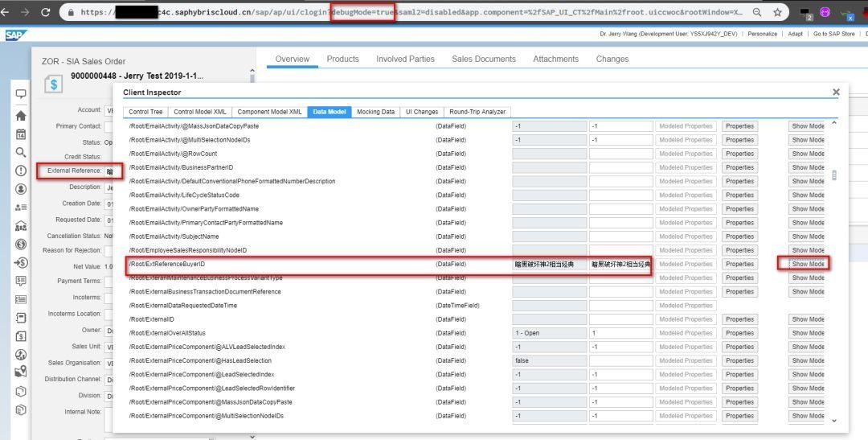Open the dollar coin icon in sidebar
The image size is (868, 440).
[20, 244]
